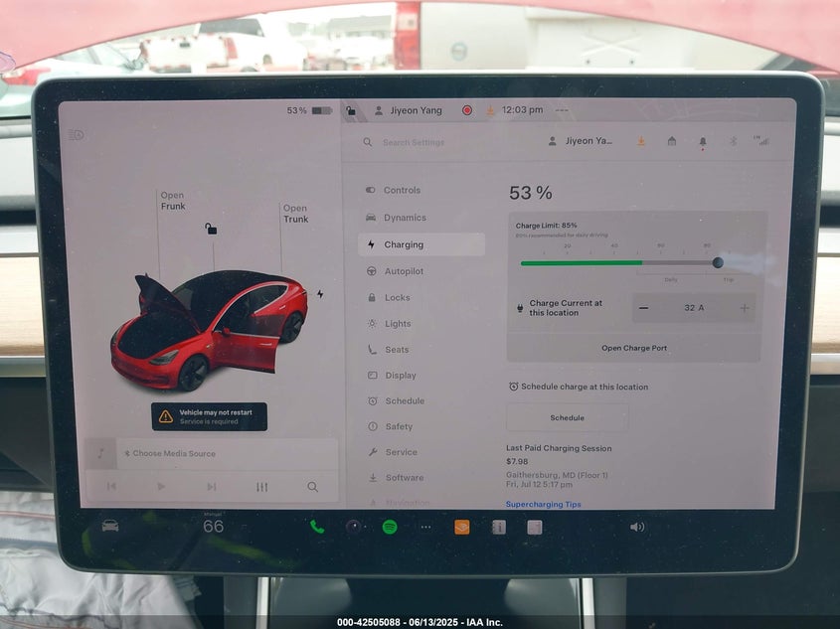The image size is (840, 629).
Task: Tap the Open Charge Port button
Action: pyautogui.click(x=634, y=348)
